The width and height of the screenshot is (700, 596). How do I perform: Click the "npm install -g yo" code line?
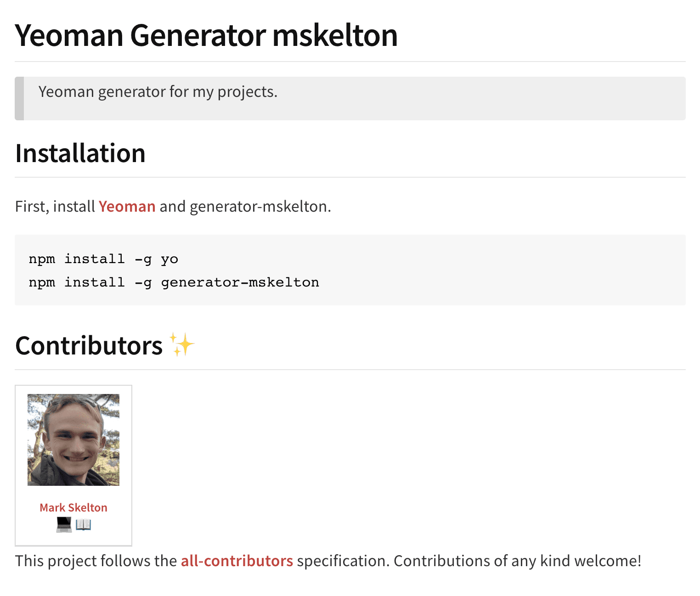[x=103, y=259]
